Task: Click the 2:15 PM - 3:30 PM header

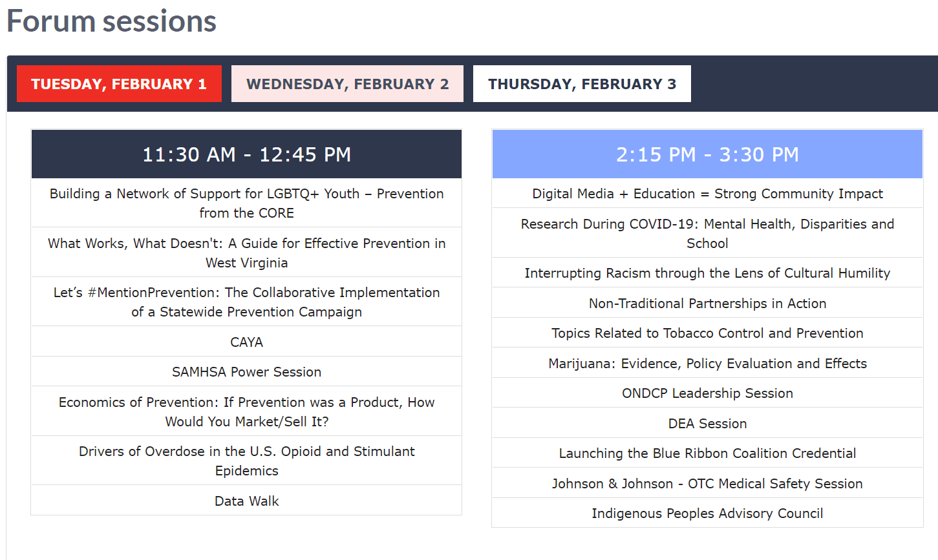Action: 707,154
